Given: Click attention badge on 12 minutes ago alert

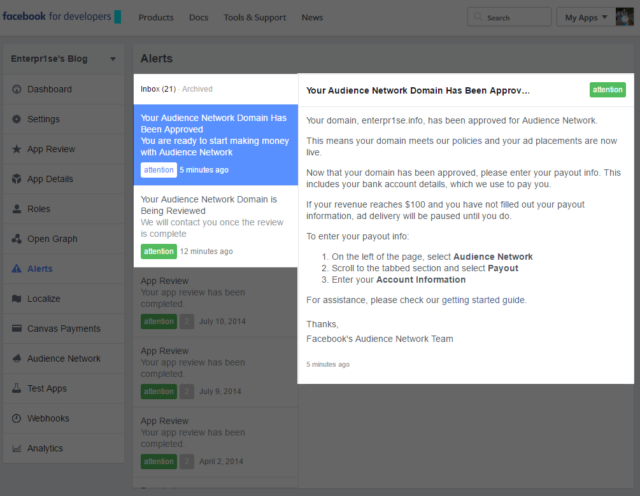Looking at the screenshot, I should point(159,251).
